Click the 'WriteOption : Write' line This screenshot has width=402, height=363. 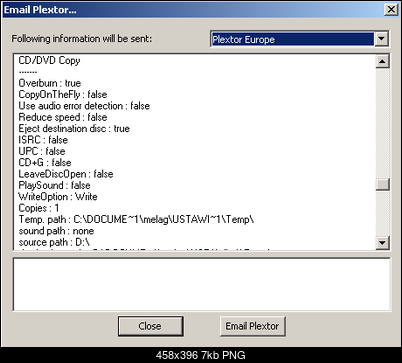click(58, 197)
